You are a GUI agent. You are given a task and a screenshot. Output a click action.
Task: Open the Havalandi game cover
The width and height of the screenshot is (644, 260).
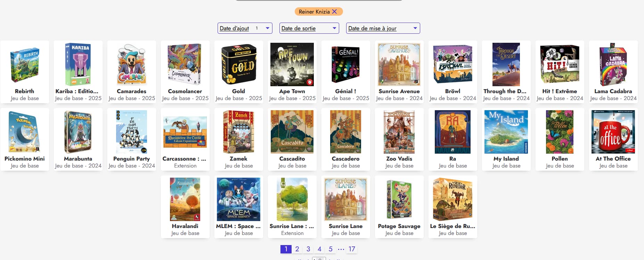pyautogui.click(x=185, y=200)
